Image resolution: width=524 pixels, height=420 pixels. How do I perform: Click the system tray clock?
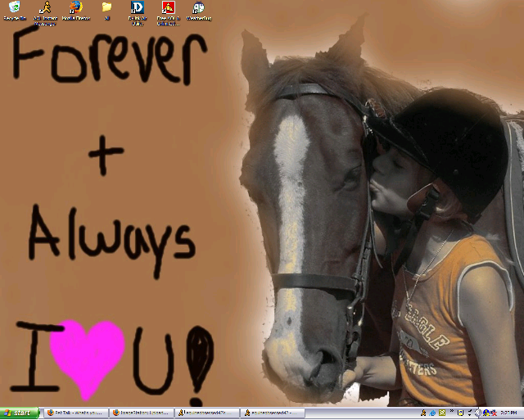tap(509, 413)
